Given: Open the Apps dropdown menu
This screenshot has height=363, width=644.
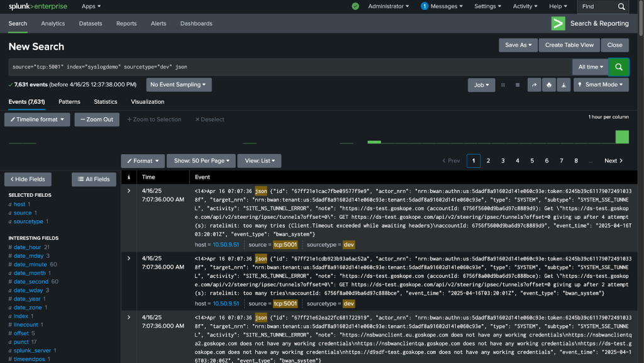Looking at the screenshot, I should coord(91,6).
